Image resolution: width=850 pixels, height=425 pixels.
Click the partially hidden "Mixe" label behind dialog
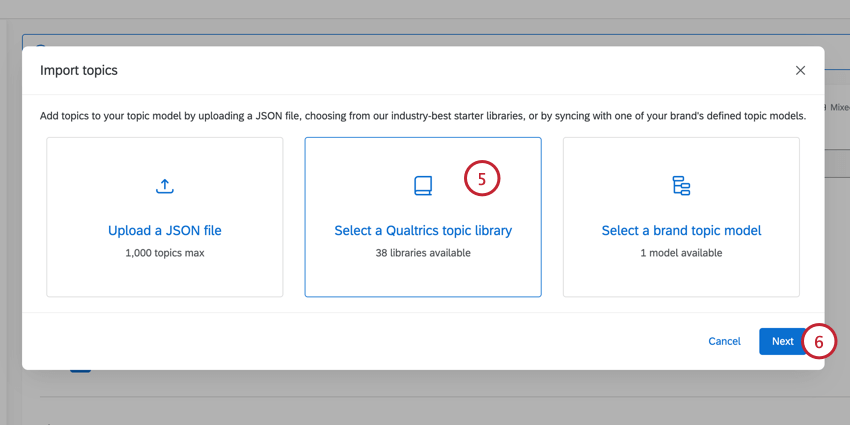click(838, 107)
